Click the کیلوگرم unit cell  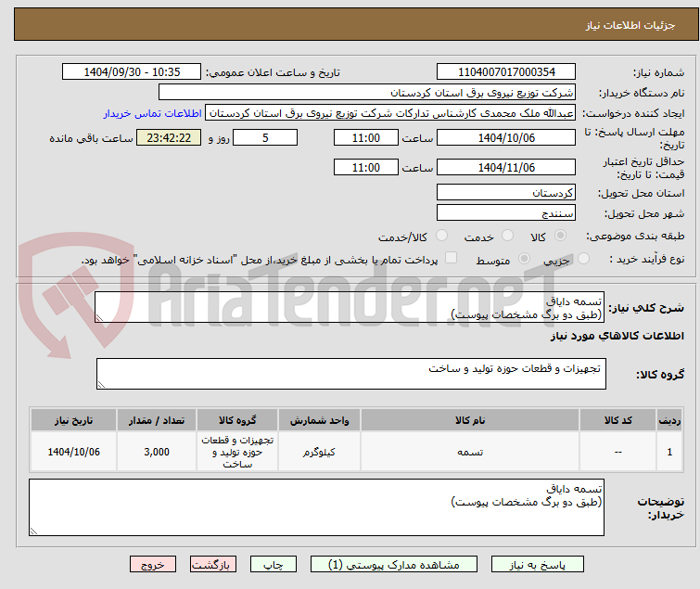[x=319, y=452]
